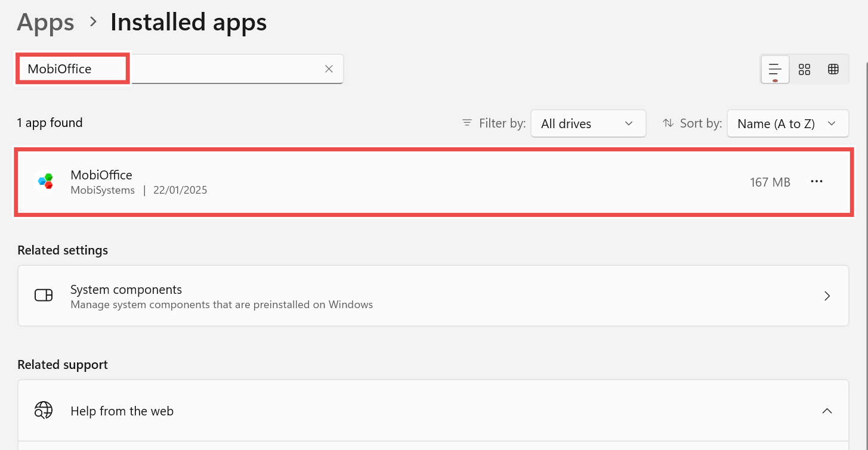
Task: Open the Name (A to Z) sort dropdown
Action: (x=787, y=123)
